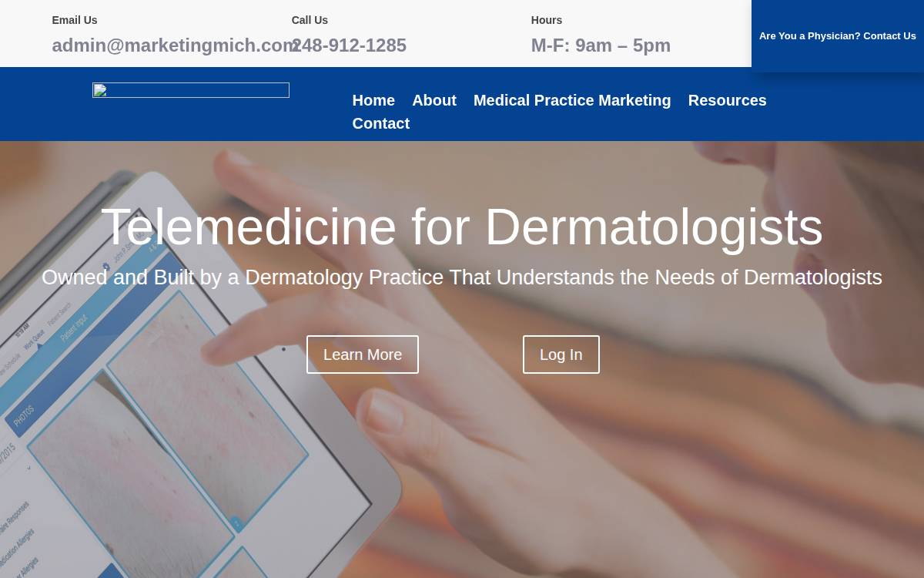This screenshot has height=578, width=924.
Task: Click the 'M-F: 9am – 5pm' hours text
Action: (601, 45)
